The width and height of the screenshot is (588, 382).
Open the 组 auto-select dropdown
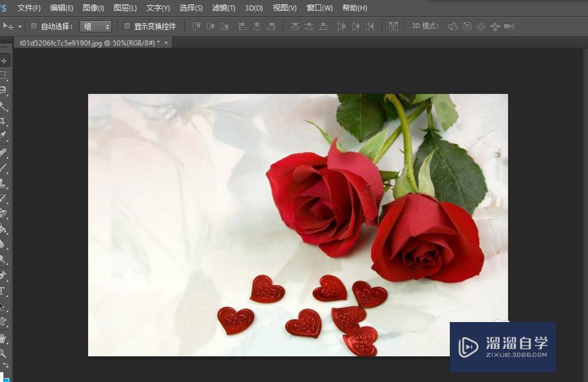point(96,26)
